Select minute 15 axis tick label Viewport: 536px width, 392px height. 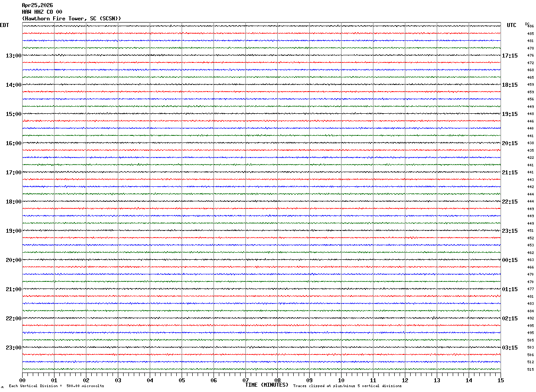point(501,380)
